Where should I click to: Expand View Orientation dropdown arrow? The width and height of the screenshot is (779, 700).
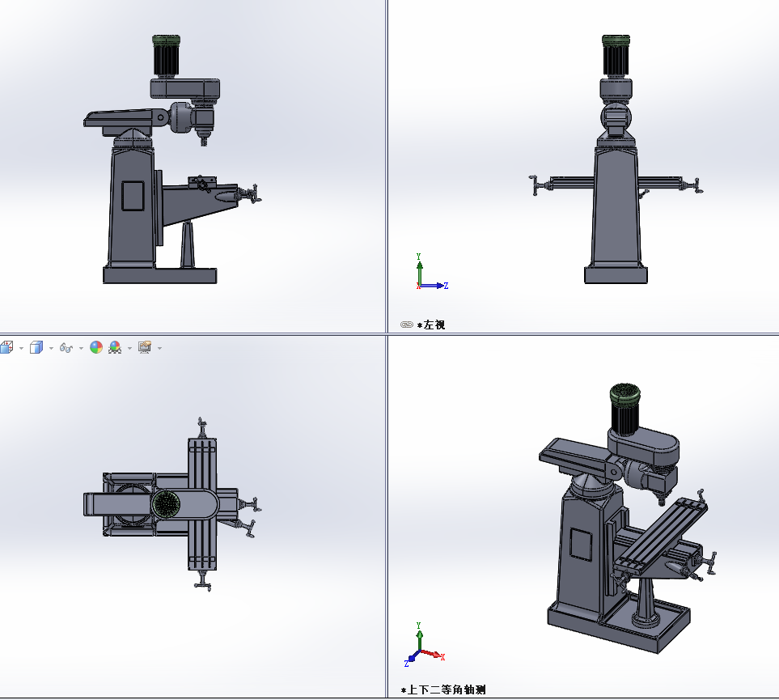21,348
